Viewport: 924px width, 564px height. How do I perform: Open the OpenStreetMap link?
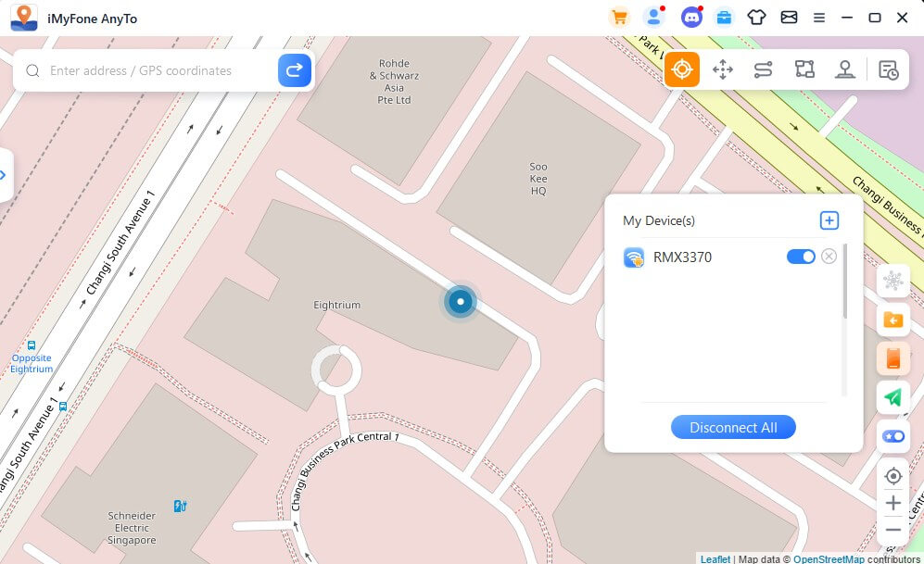(829, 558)
